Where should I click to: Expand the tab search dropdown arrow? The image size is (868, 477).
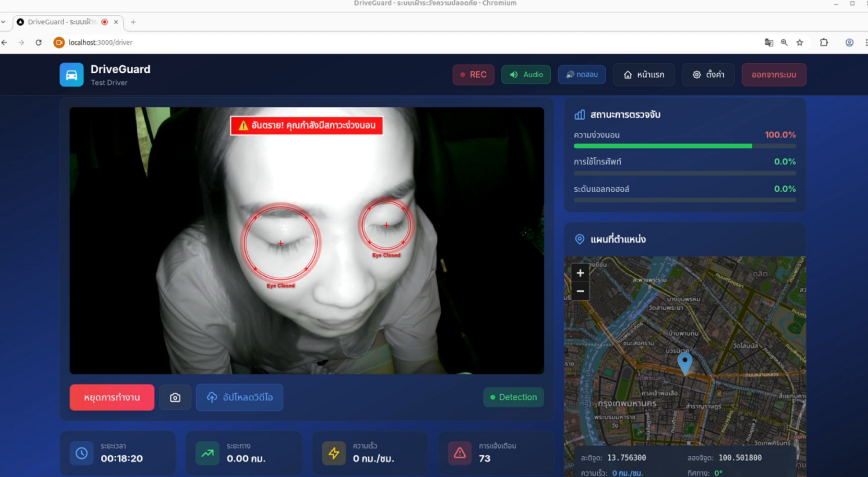point(4,22)
